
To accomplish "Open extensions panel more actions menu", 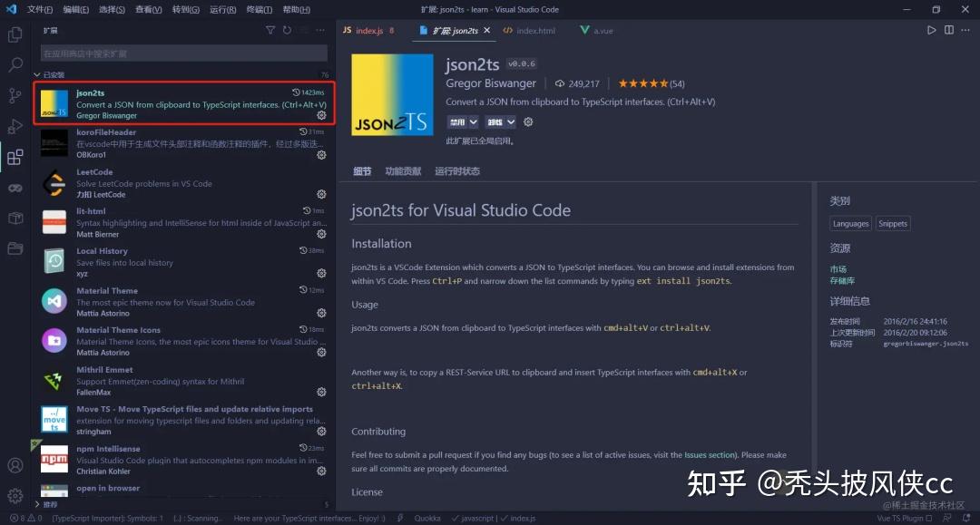I will [320, 30].
